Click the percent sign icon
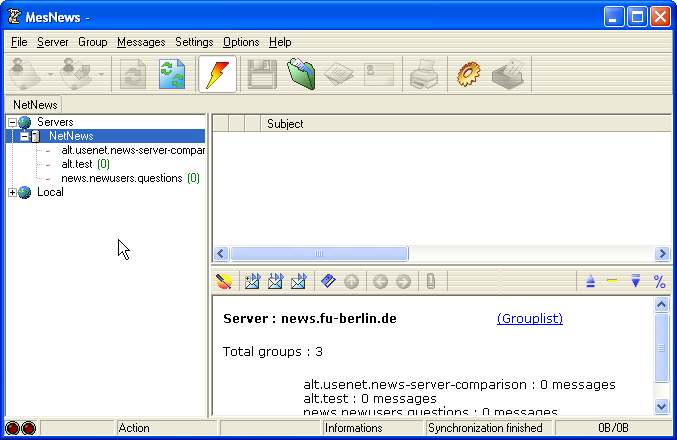 click(x=659, y=282)
